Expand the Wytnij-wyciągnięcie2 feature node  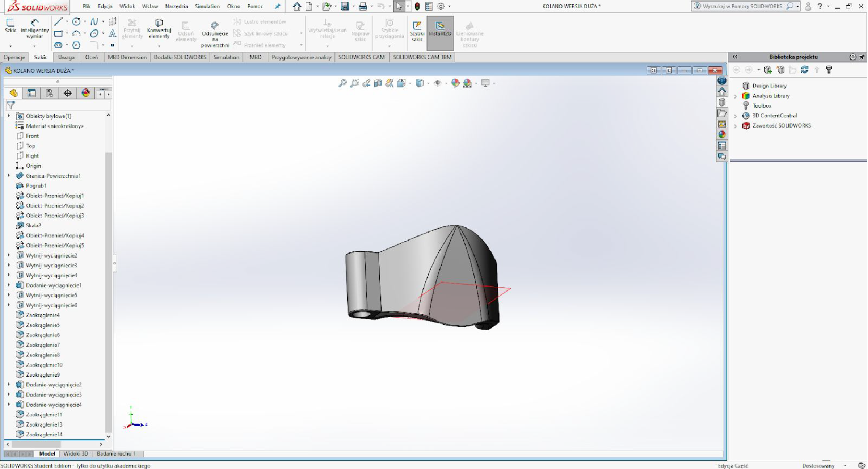tap(9, 256)
